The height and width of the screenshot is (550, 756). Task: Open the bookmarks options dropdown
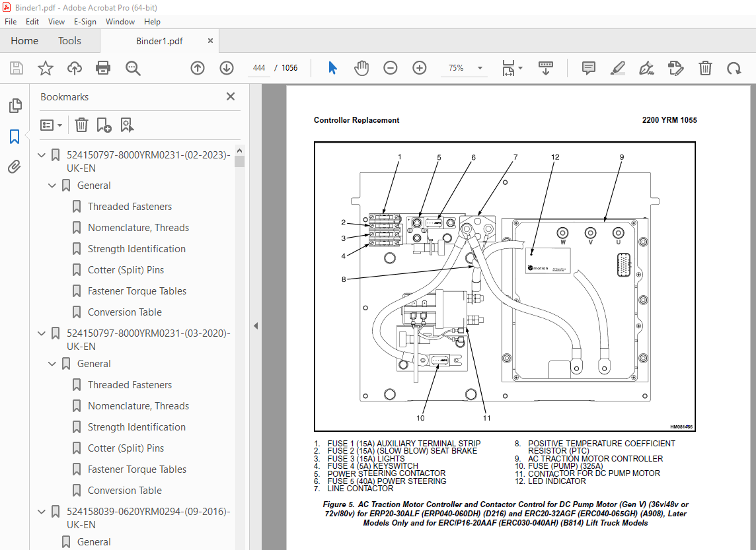[51, 125]
